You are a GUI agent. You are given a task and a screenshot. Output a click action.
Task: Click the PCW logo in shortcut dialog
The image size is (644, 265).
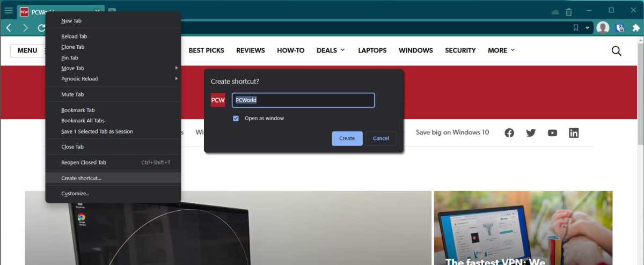point(218,100)
